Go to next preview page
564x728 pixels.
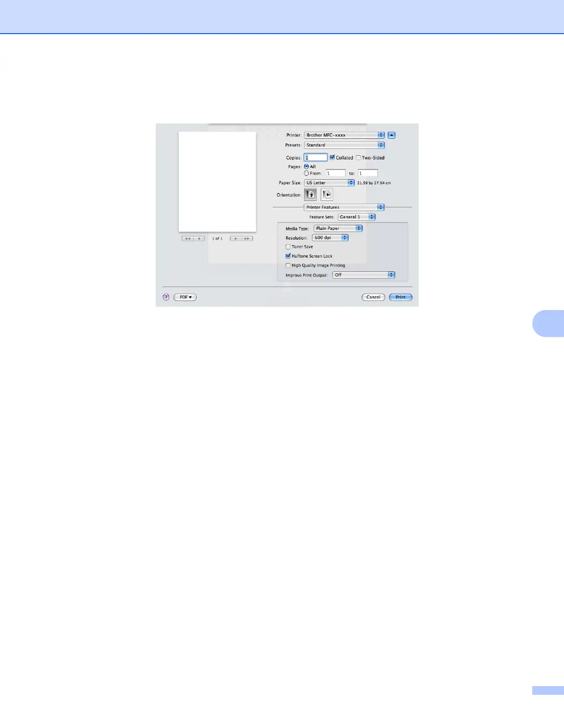pos(236,239)
